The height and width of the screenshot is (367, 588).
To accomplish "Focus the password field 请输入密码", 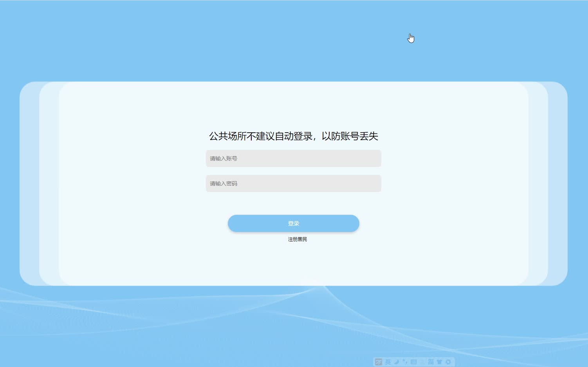I will pos(293,183).
